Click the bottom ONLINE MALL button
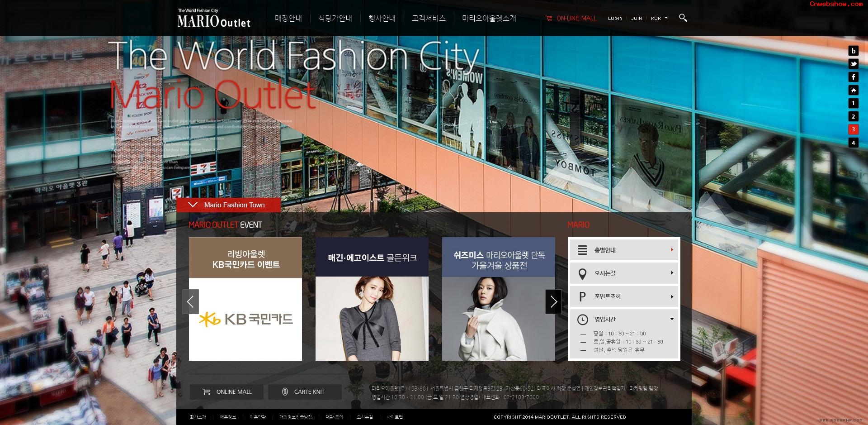This screenshot has height=425, width=868. pos(226,392)
